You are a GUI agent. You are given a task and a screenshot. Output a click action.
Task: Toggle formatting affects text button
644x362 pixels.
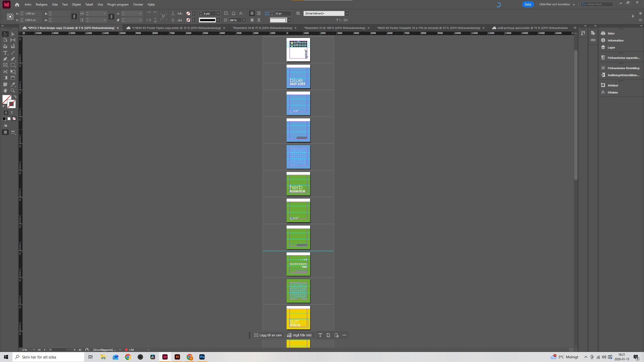tap(12, 112)
